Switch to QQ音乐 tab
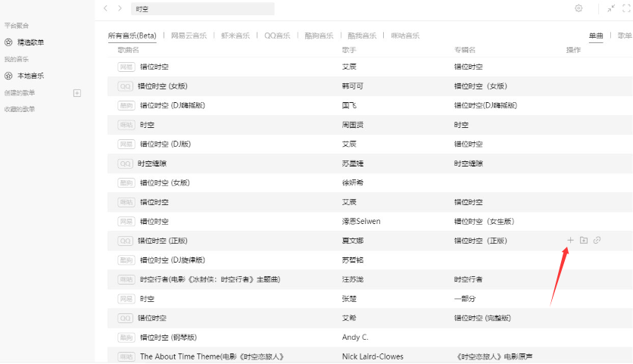Viewport: 633px width, 364px height. [277, 36]
